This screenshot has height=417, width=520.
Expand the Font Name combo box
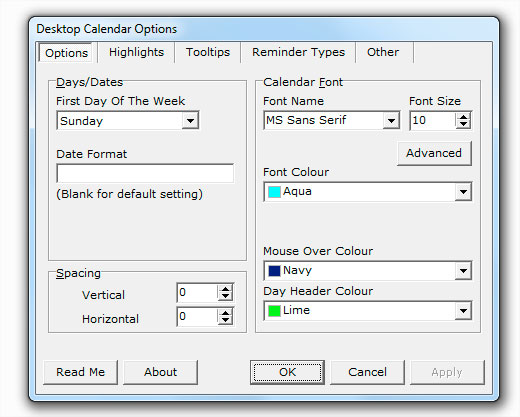391,121
